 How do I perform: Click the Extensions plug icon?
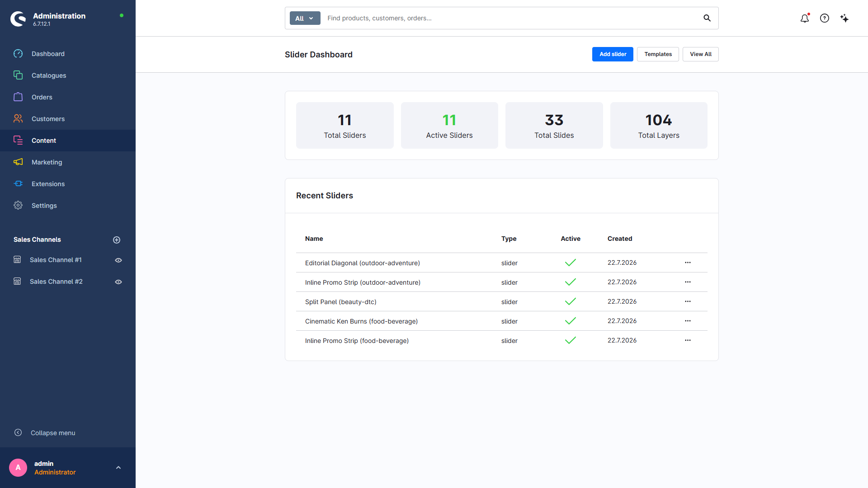(x=18, y=183)
